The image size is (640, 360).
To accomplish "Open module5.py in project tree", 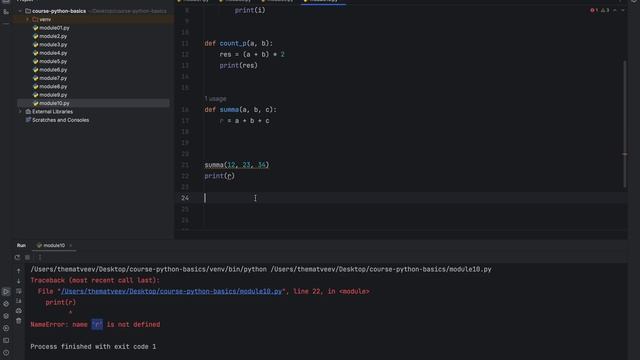I will (x=53, y=61).
